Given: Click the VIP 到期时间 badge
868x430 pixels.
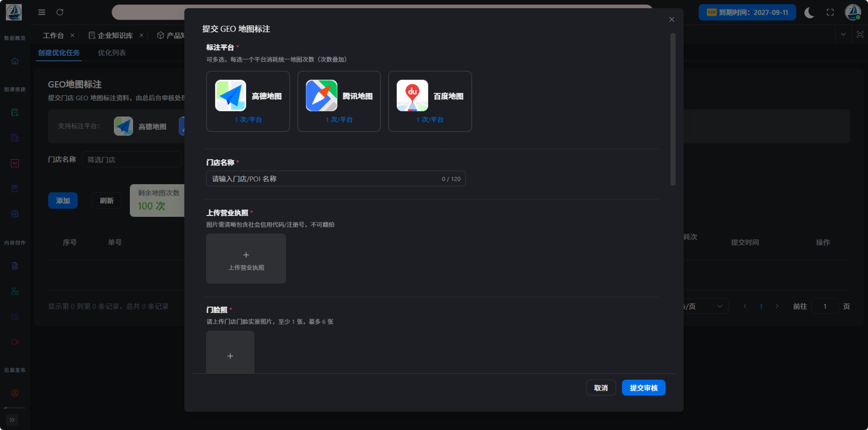Looking at the screenshot, I should 747,13.
